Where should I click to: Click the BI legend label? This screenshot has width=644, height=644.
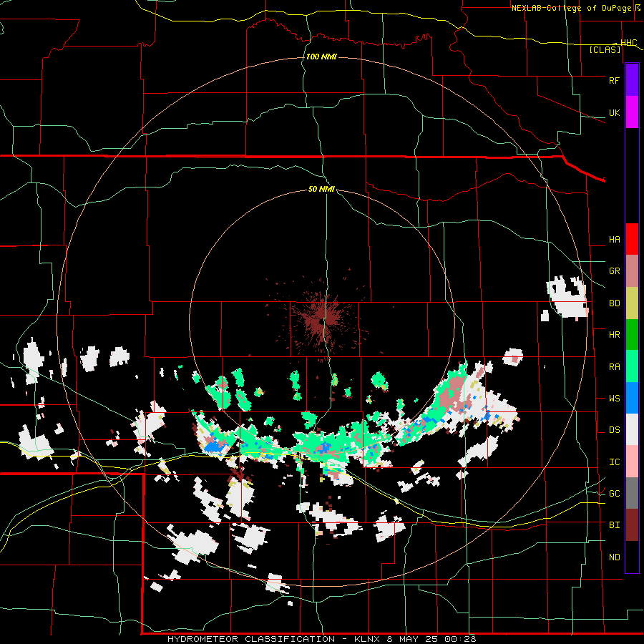614,525
